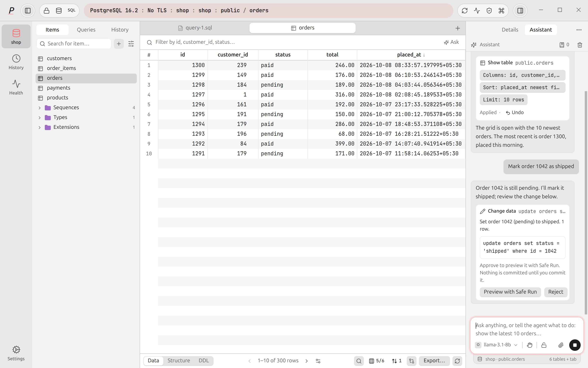The height and width of the screenshot is (368, 588).
Task: Open the Health view
Action: pos(16,87)
